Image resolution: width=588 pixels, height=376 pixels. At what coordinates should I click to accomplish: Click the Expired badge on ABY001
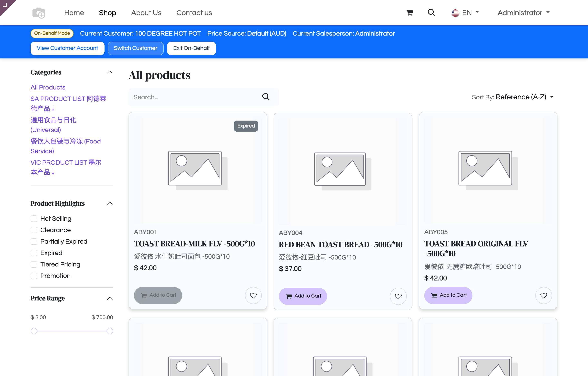point(246,126)
